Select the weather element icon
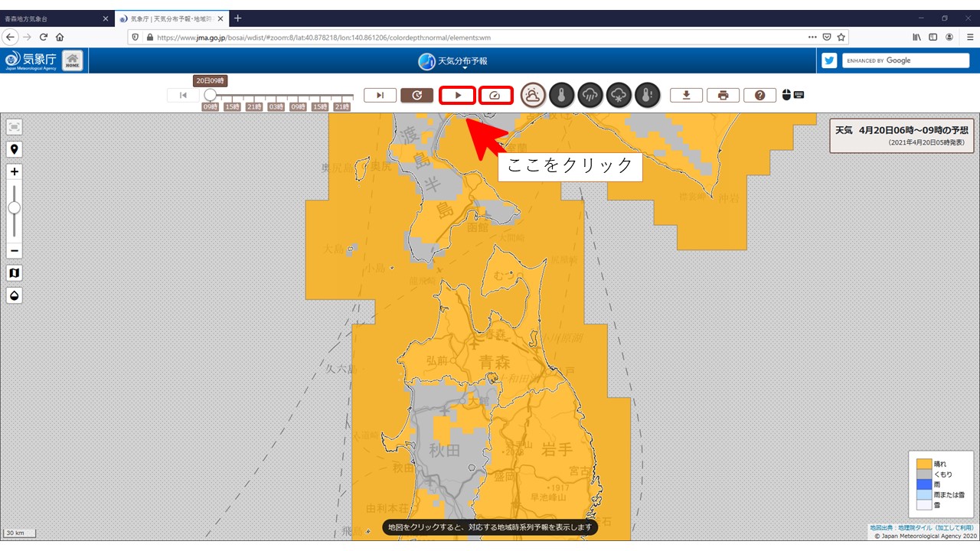This screenshot has height=551, width=980. click(534, 96)
